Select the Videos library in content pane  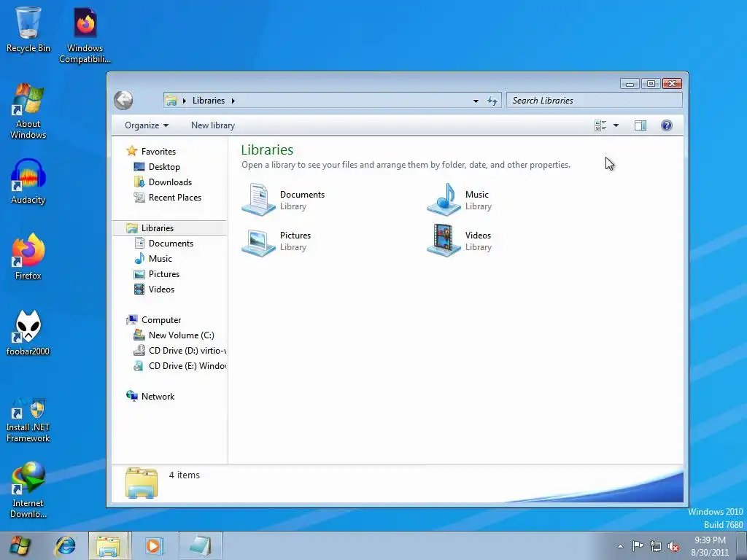tap(460, 241)
